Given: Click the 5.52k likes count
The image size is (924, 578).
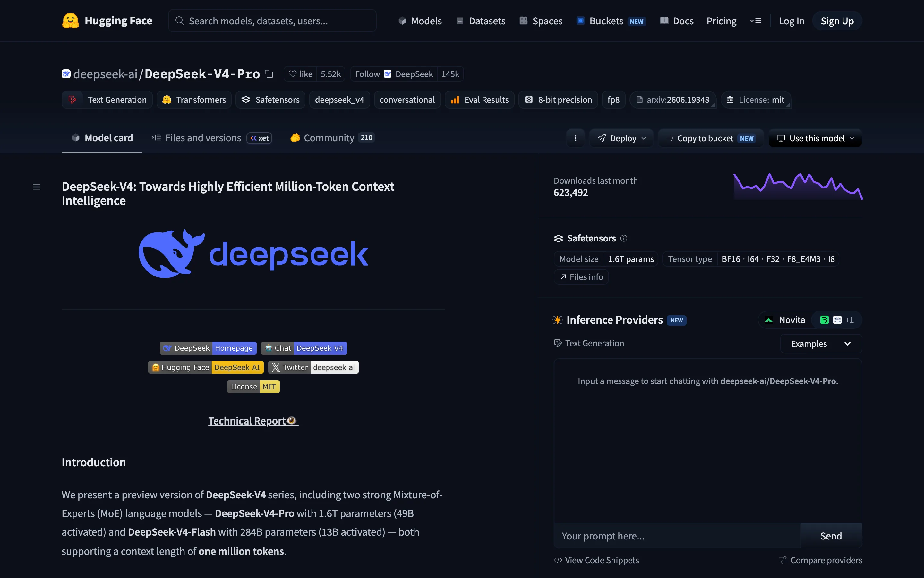Looking at the screenshot, I should (331, 74).
